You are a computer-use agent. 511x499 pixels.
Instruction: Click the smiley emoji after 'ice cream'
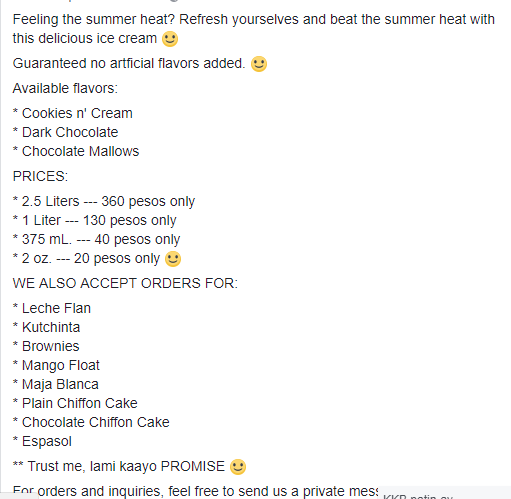click(170, 39)
